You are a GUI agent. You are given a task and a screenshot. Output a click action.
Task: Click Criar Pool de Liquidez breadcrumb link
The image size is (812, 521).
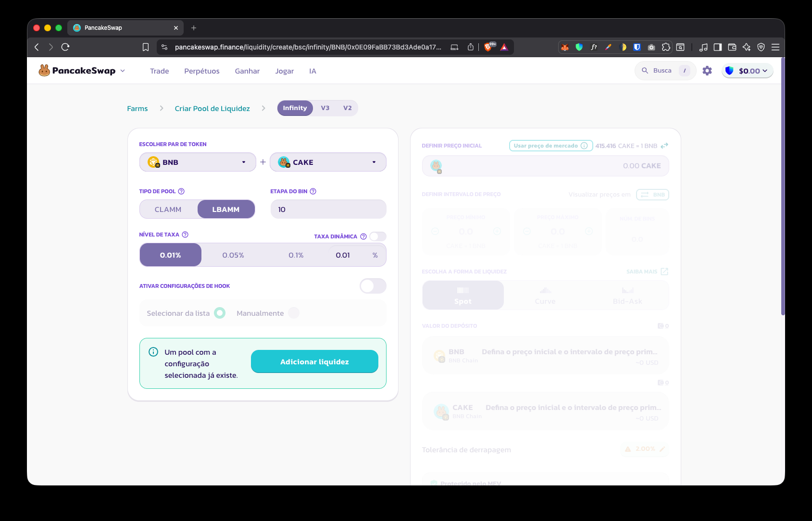coord(212,109)
